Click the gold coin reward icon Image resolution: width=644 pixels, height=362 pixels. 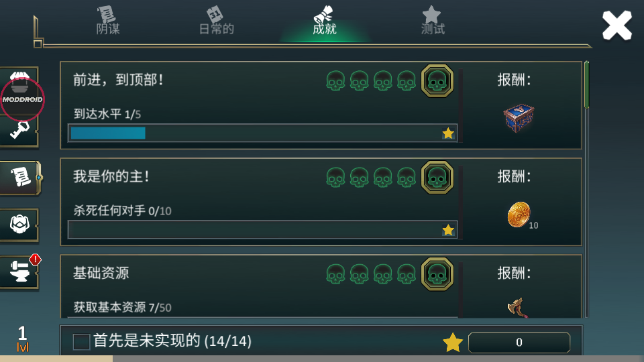click(519, 215)
